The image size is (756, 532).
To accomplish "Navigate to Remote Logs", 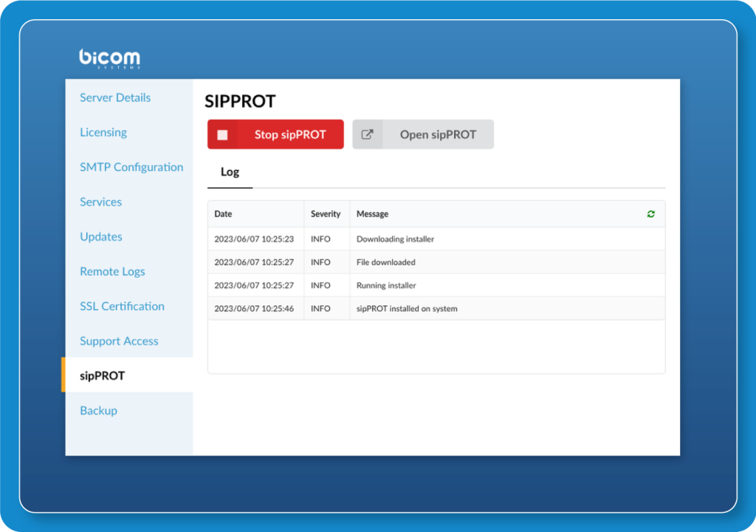I will (112, 272).
